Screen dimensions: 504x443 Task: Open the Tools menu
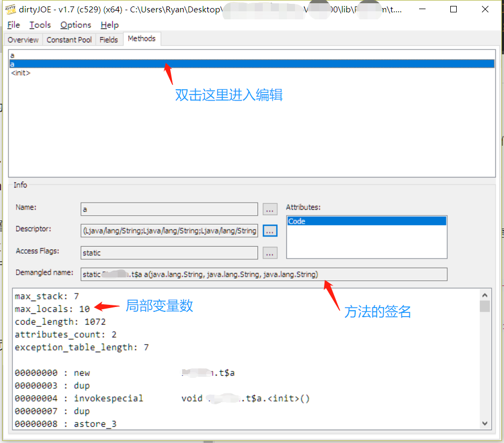click(40, 25)
